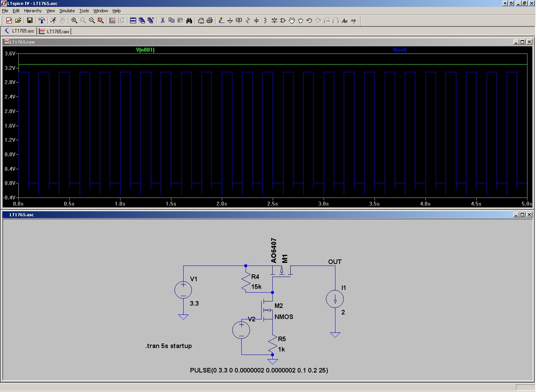Screen dimensions: 537x392
Task: Run the simulation with the running man icon
Action: click(54, 21)
